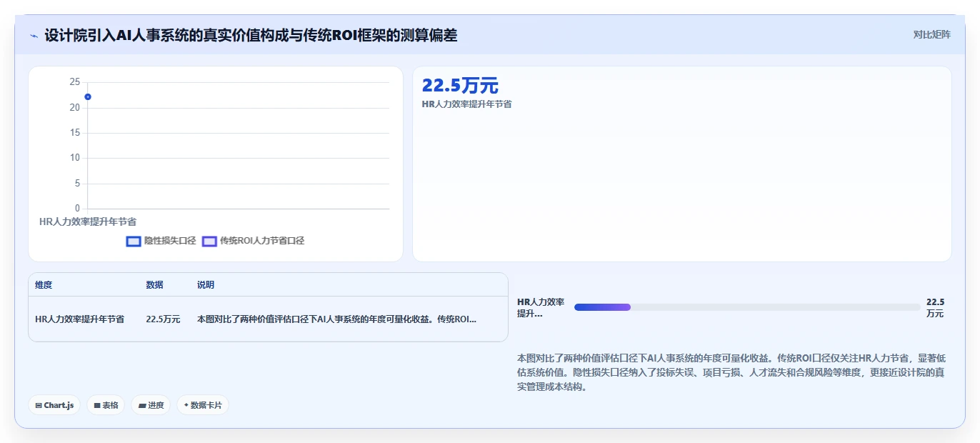
Task: Click the data point on the chart
Action: [87, 96]
